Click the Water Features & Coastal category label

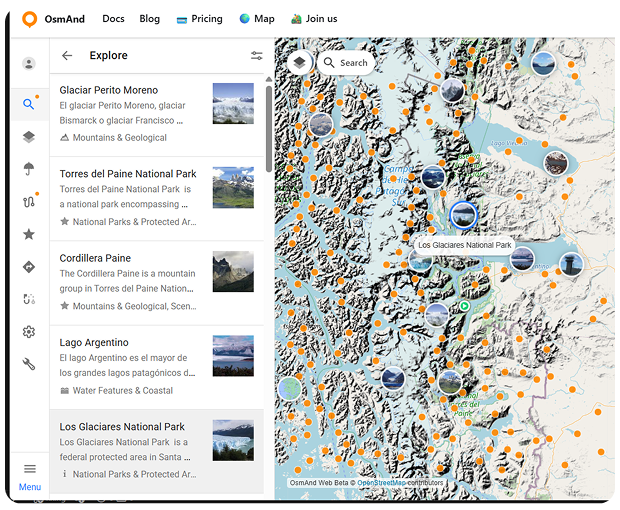pyautogui.click(x=123, y=391)
